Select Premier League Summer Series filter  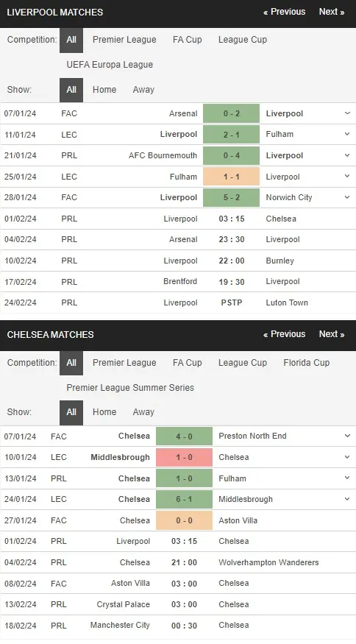(x=130, y=388)
